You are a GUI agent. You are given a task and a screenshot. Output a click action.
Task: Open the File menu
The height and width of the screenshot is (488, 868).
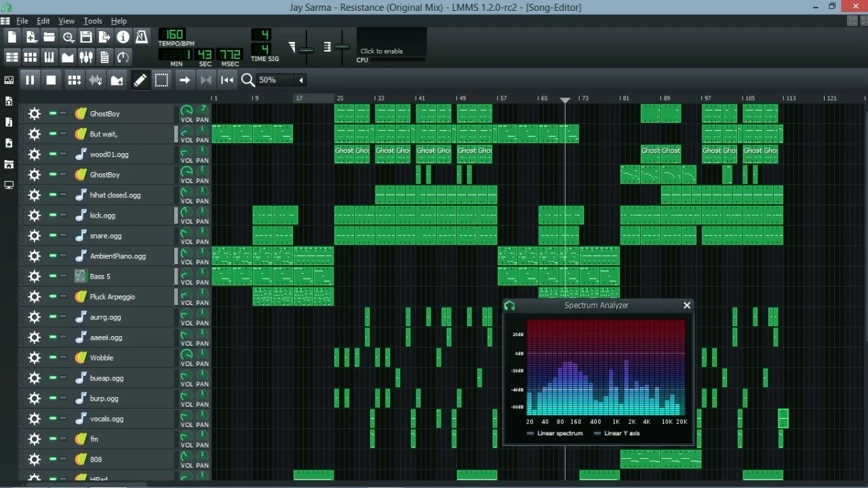click(x=22, y=21)
